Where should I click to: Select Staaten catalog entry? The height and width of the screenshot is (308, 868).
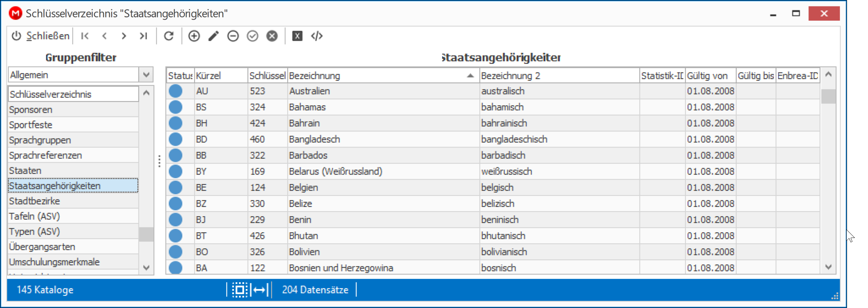click(x=73, y=171)
